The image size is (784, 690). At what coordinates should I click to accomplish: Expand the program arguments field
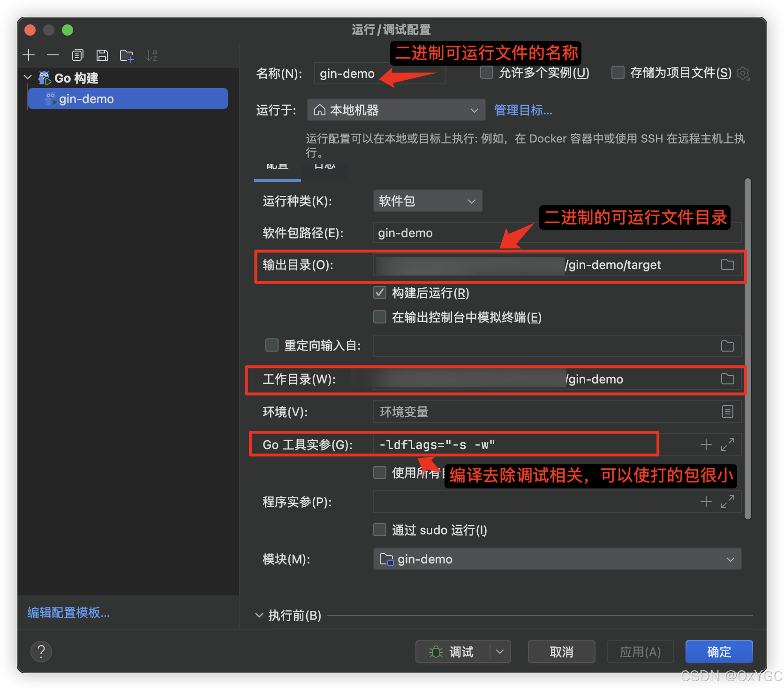point(727,502)
